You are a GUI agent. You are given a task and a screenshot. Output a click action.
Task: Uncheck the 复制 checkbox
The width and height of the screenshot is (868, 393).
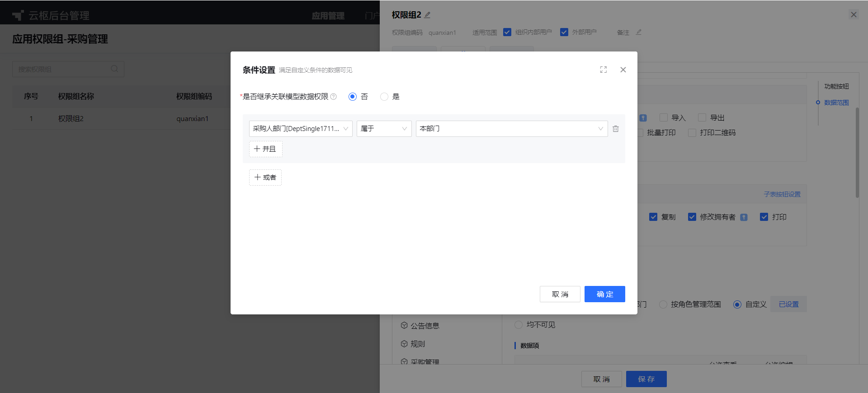653,217
